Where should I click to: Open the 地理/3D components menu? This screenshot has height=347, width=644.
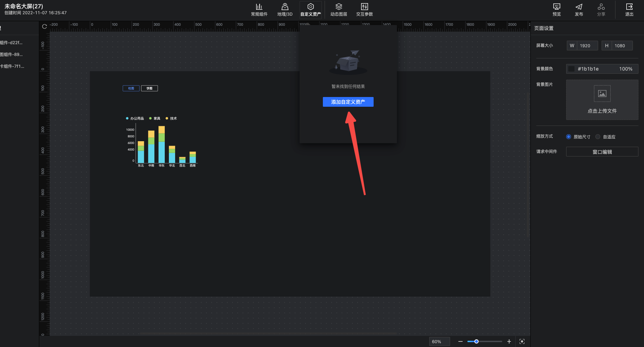pos(285,10)
